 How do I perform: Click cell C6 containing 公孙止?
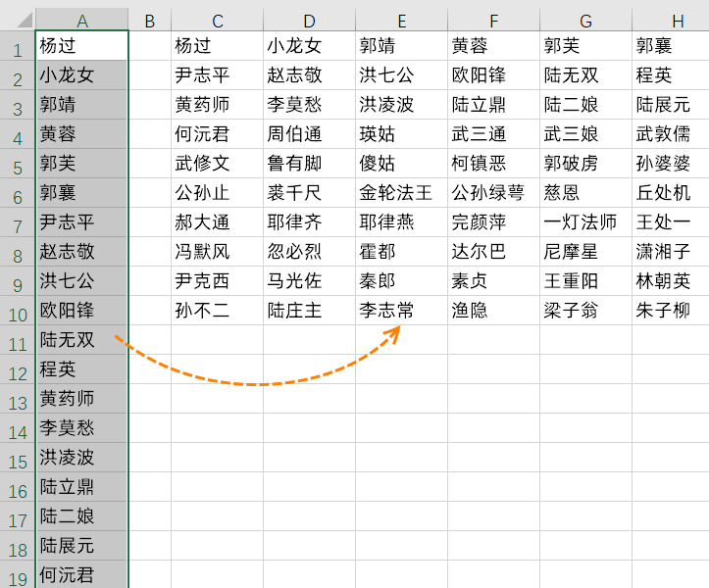(x=218, y=192)
